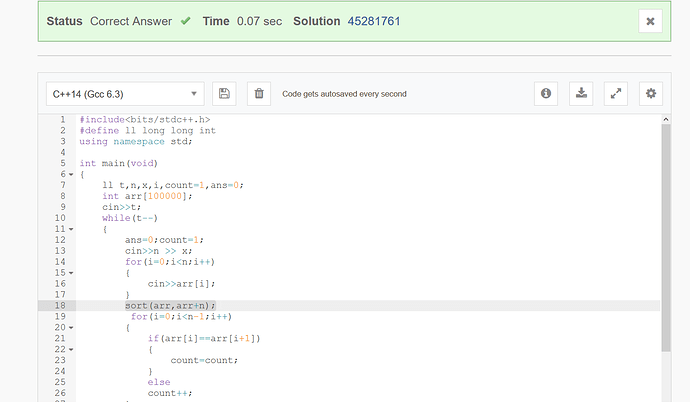Click the green check mark beside Correct Answer
The image size is (690, 402).
coord(185,21)
